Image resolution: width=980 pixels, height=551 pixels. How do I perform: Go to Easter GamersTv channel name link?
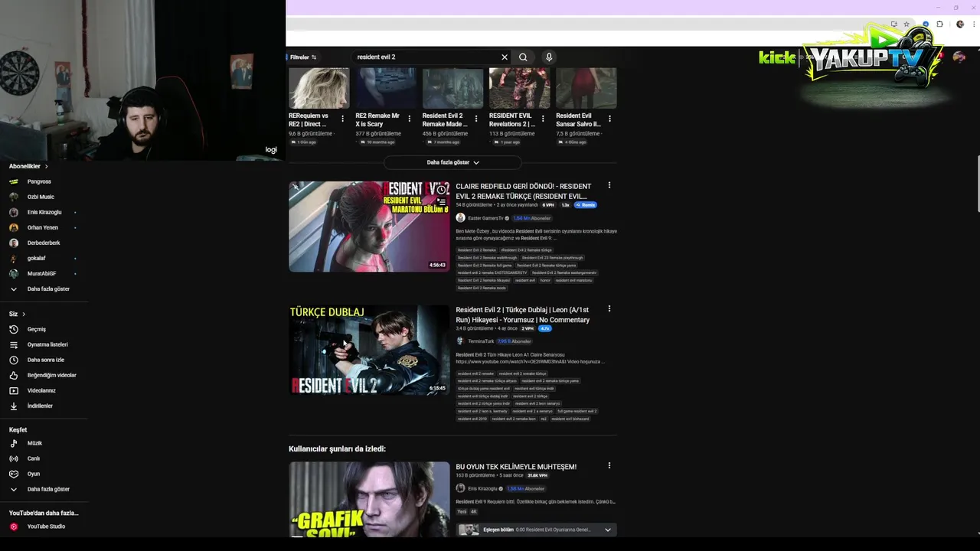tap(485, 218)
